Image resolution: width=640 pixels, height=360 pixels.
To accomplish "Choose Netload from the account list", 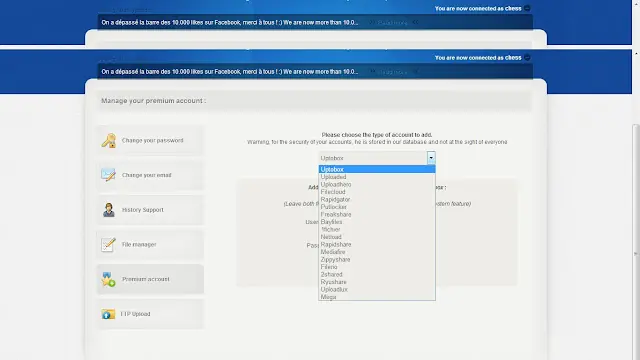I will [377, 237].
